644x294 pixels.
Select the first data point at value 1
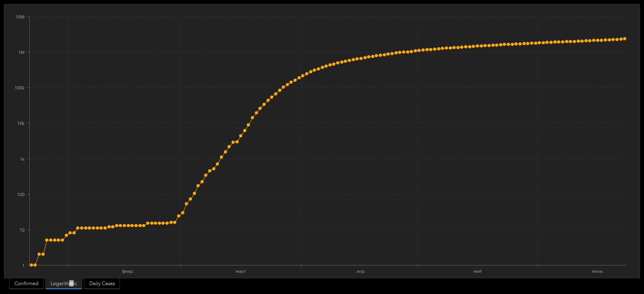31,265
